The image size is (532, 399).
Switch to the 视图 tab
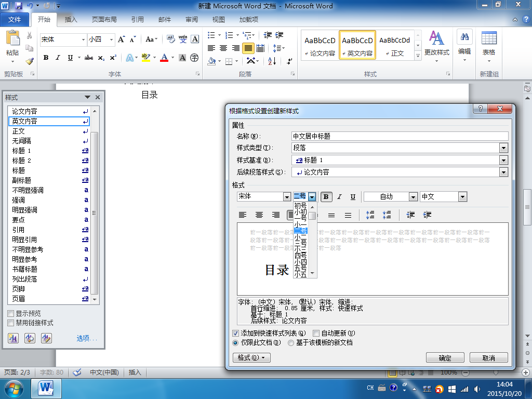coord(219,19)
